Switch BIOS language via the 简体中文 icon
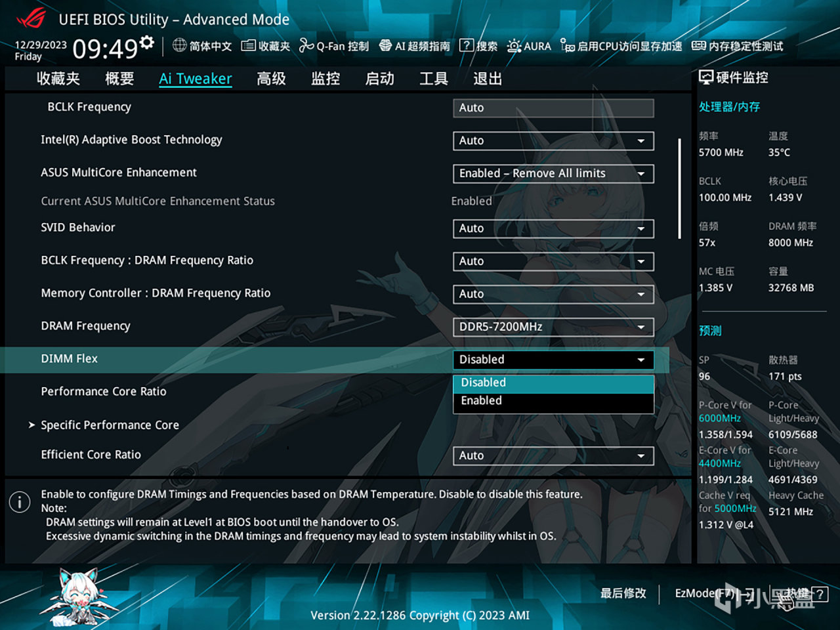 [x=201, y=45]
